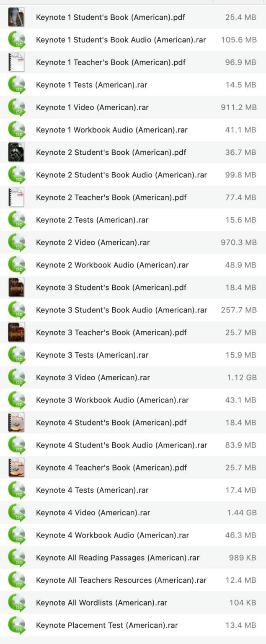Click the ISO icon for Keynote 3 Workbook Audio
The image size is (266, 644).
click(x=16, y=400)
